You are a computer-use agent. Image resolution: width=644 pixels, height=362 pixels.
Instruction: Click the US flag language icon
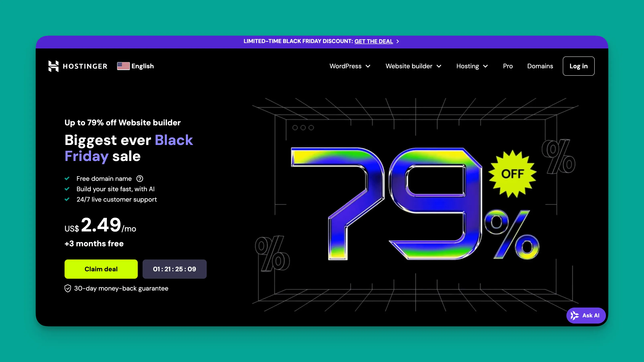click(x=124, y=66)
